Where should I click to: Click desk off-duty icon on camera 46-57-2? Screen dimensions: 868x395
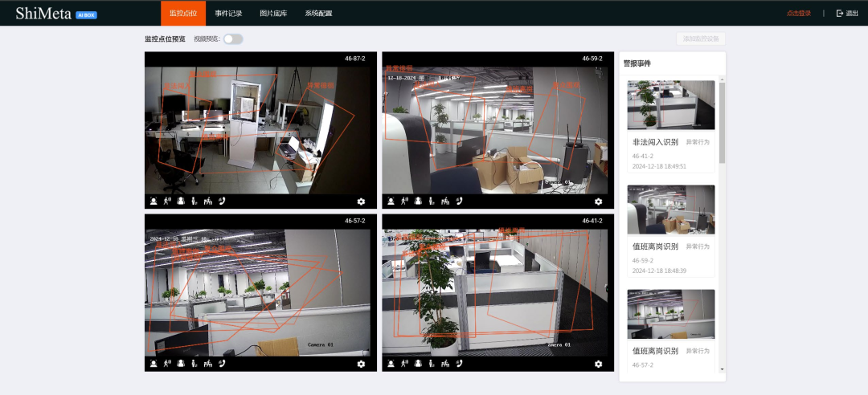coord(208,364)
